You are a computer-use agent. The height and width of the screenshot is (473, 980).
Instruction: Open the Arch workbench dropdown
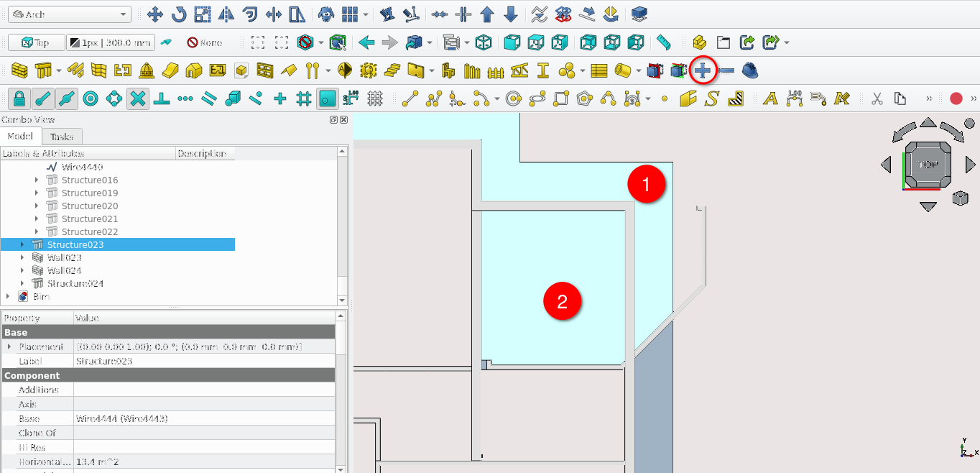68,14
